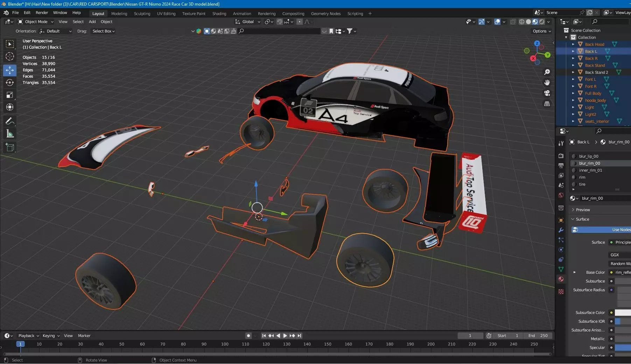Open the viewport Options dropdown
The width and height of the screenshot is (631, 364).
coord(542,31)
